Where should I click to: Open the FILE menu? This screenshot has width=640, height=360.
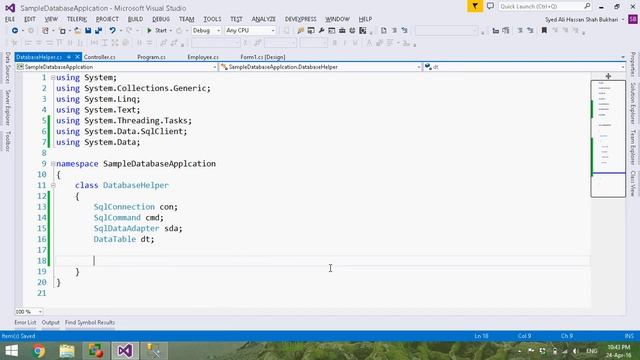[x=10, y=19]
